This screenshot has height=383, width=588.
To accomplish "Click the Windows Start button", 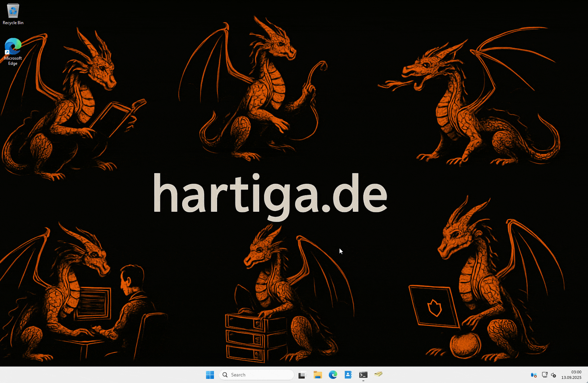I will (210, 375).
